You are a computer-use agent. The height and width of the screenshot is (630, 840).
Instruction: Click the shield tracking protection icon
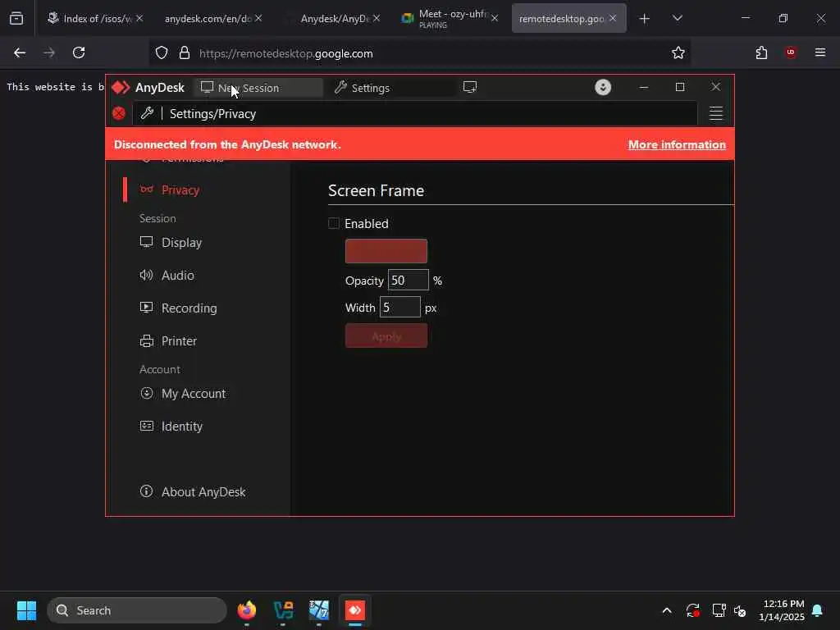[162, 53]
